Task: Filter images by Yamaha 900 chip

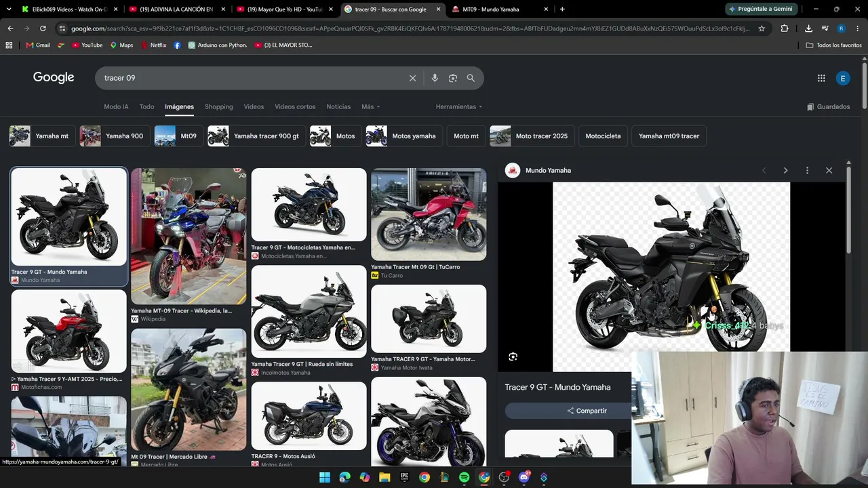Action: [114, 136]
